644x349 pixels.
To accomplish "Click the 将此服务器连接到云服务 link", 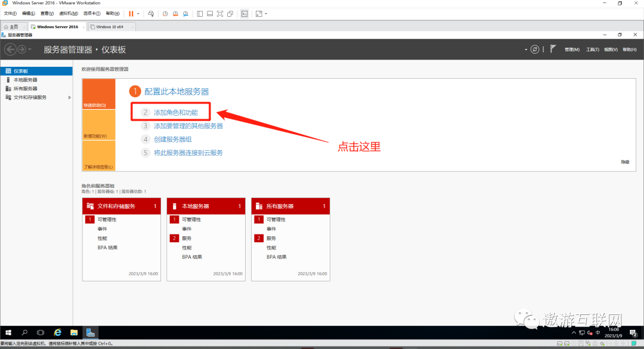I will pos(188,153).
